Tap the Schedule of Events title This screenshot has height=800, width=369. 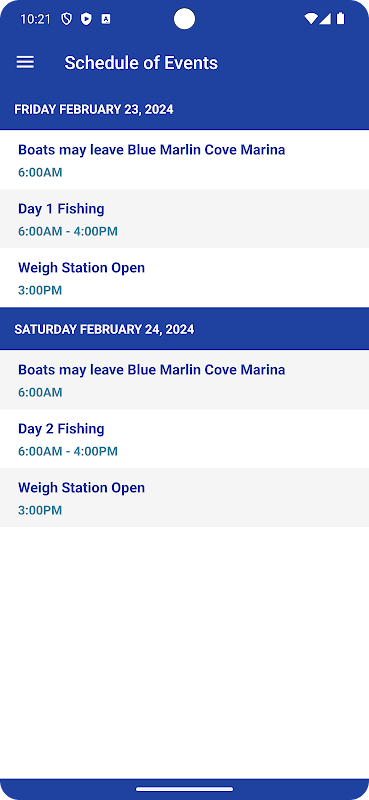click(x=141, y=63)
